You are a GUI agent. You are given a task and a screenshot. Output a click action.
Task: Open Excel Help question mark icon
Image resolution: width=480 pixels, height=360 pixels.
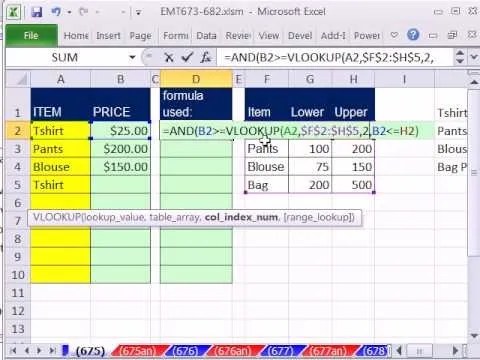(x=413, y=35)
